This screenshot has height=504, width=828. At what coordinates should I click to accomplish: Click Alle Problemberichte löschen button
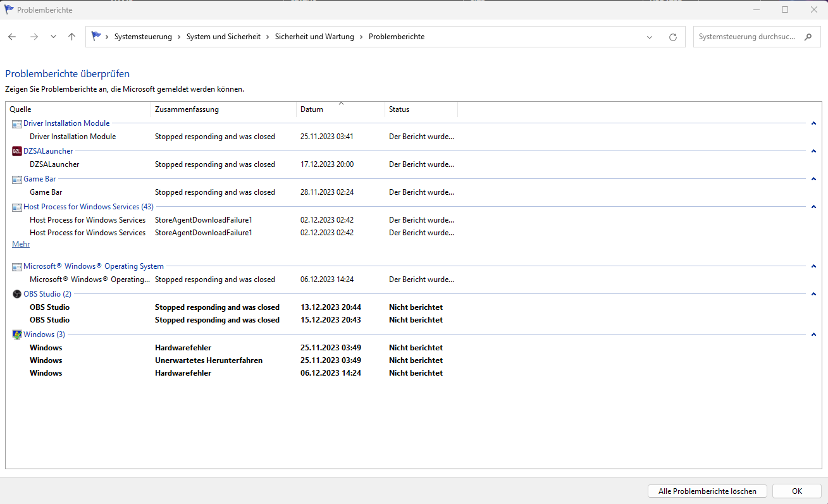(707, 491)
